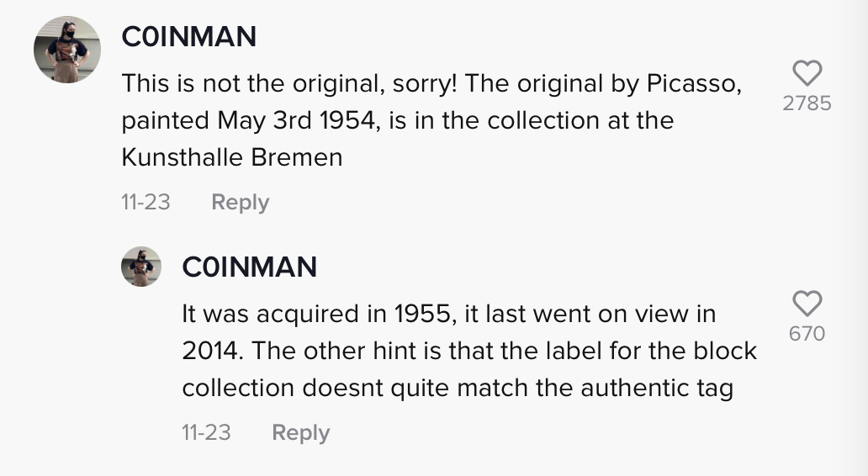
Task: Tap the heart icon above 670
Action: point(807,304)
